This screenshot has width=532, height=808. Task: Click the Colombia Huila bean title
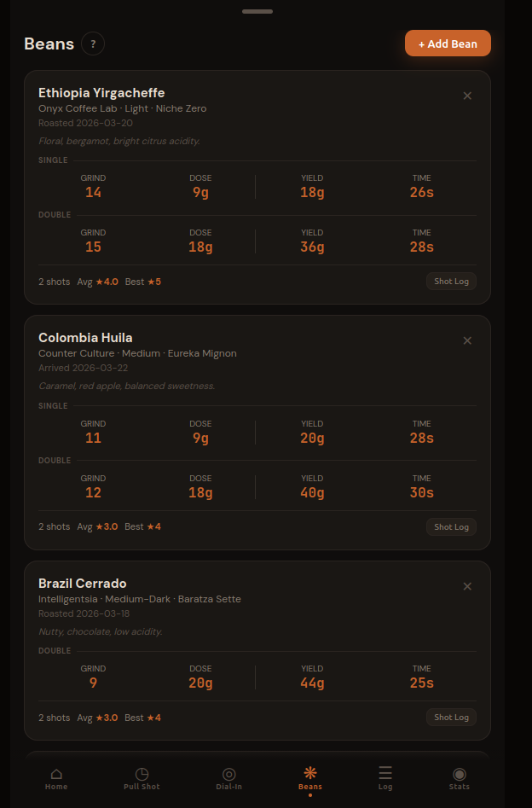click(85, 338)
